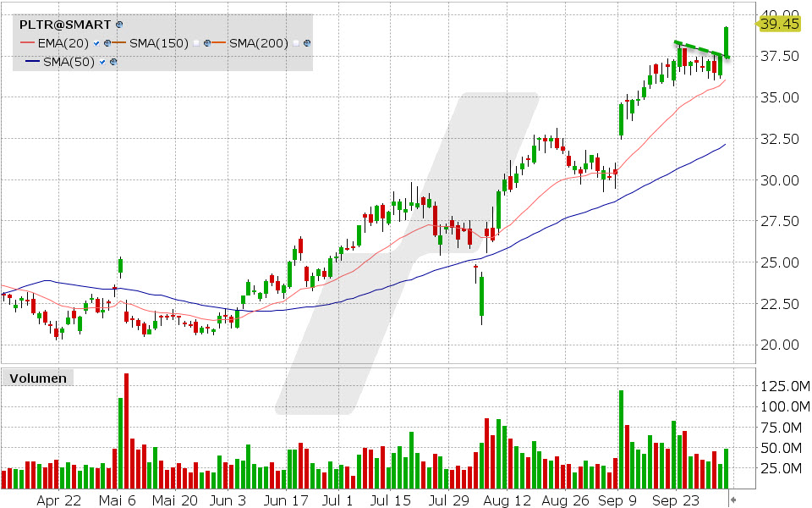
Task: Click the Jul 1 date label
Action: click(x=337, y=500)
